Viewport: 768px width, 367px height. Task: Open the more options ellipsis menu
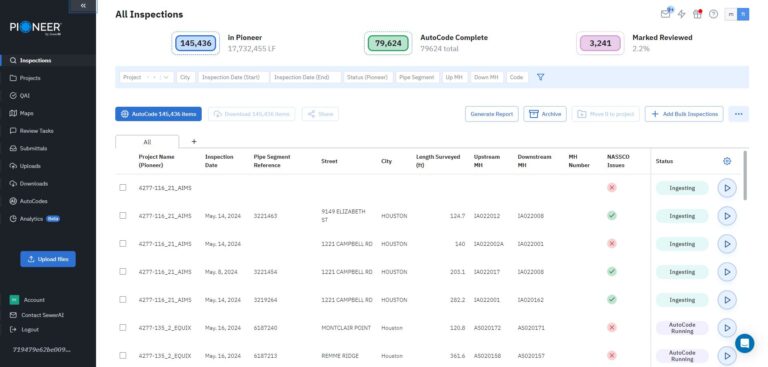[739, 114]
